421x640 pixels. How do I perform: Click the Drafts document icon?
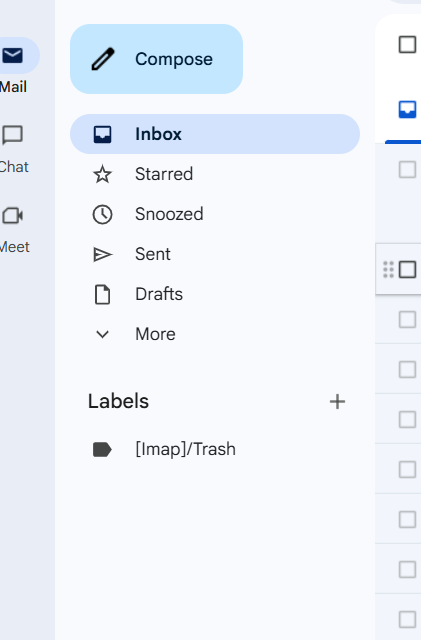[x=102, y=294]
